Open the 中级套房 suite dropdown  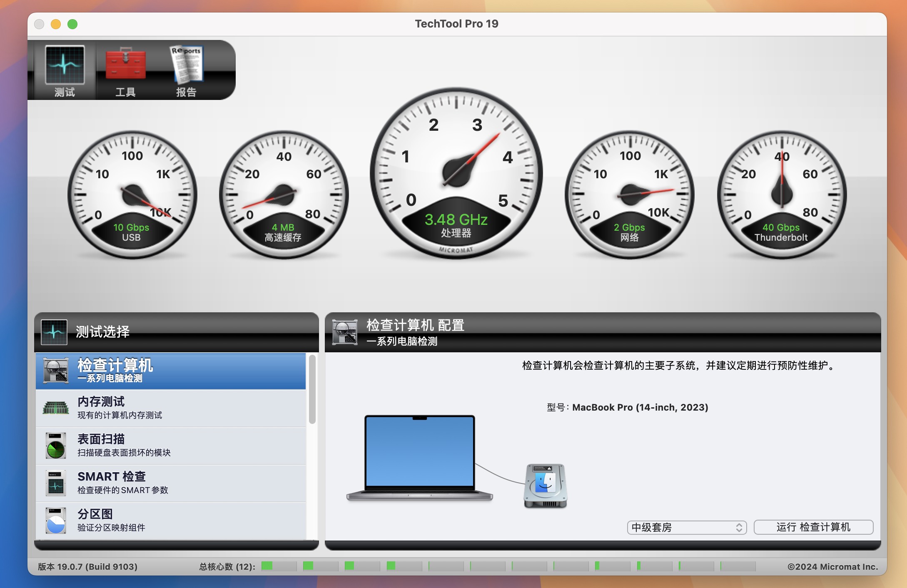click(687, 527)
